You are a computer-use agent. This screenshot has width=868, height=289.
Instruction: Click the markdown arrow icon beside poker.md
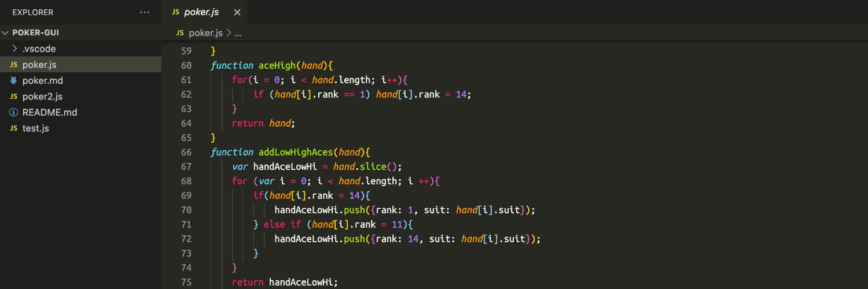click(x=14, y=80)
